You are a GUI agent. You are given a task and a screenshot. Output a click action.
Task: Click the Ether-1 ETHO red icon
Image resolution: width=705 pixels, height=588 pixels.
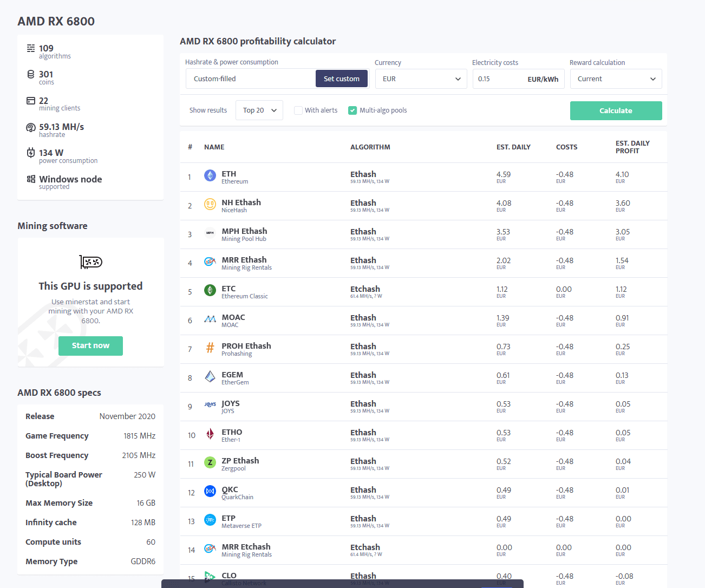click(210, 434)
